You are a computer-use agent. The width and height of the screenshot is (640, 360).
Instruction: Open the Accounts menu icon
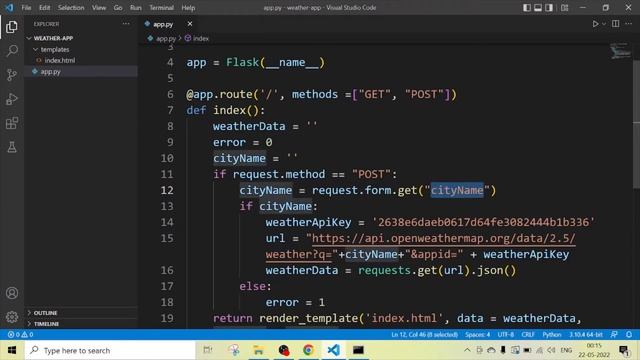(x=12, y=293)
